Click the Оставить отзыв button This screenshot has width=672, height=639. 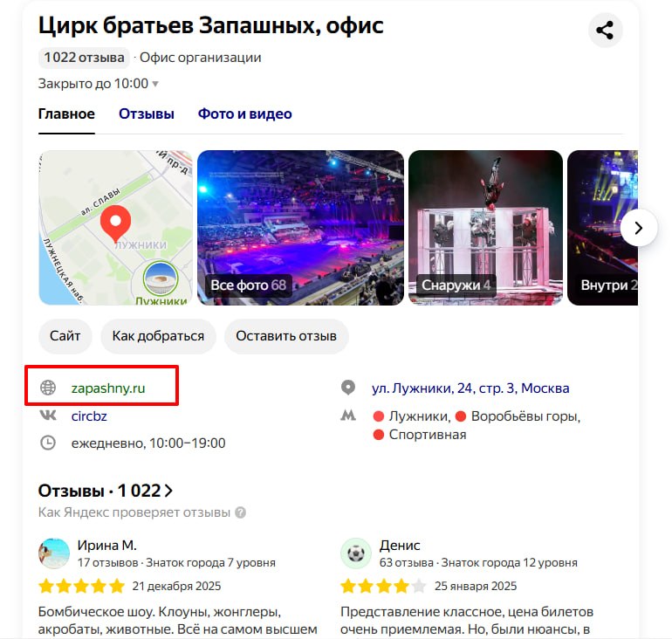point(286,336)
